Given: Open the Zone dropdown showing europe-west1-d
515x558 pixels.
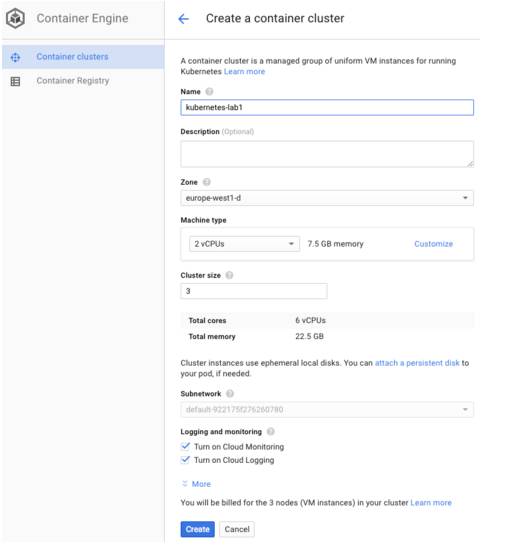Looking at the screenshot, I should click(327, 198).
